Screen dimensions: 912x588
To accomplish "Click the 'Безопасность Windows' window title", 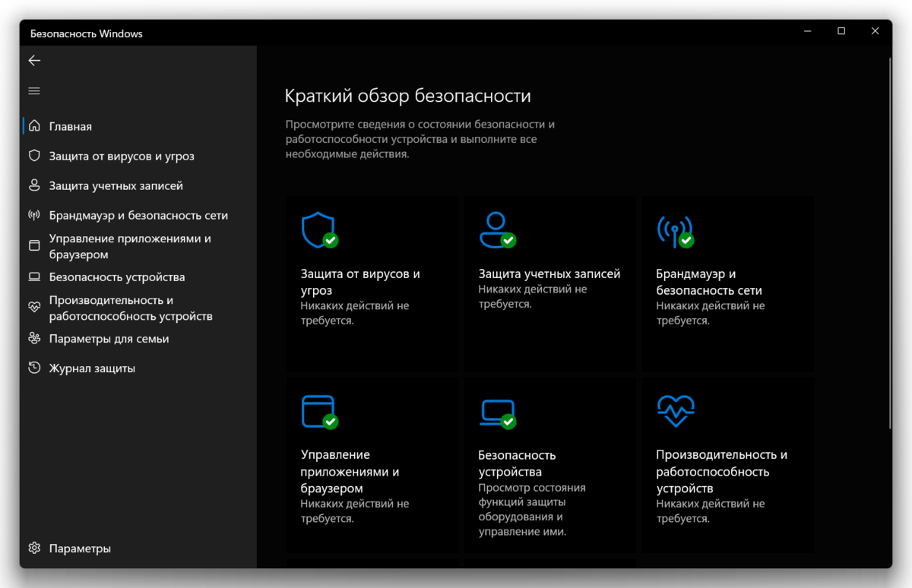I will click(x=87, y=33).
